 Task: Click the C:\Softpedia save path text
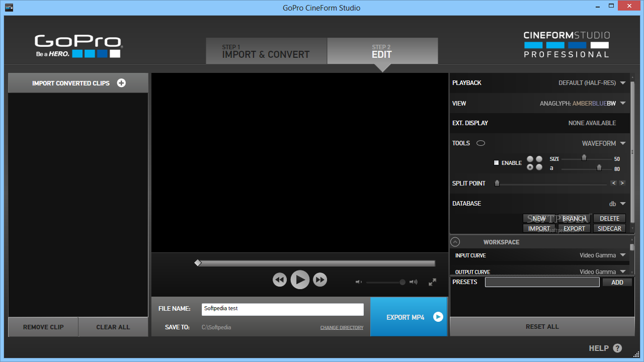[x=216, y=327]
